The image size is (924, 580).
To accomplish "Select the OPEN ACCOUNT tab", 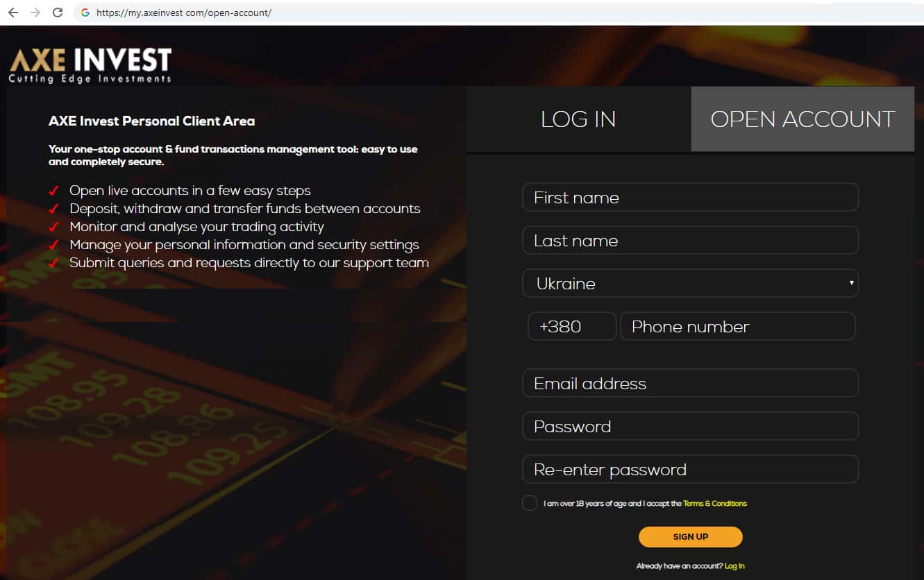I will click(803, 119).
